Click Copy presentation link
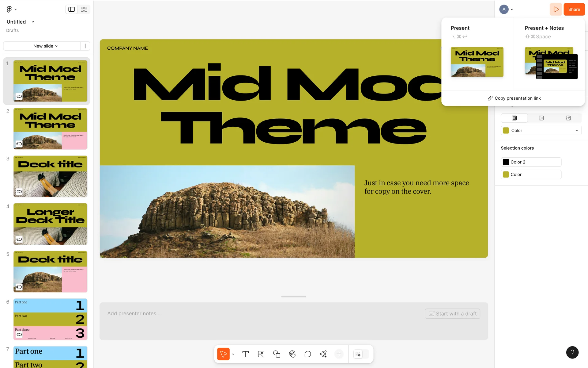Image resolution: width=588 pixels, height=368 pixels. tap(514, 98)
